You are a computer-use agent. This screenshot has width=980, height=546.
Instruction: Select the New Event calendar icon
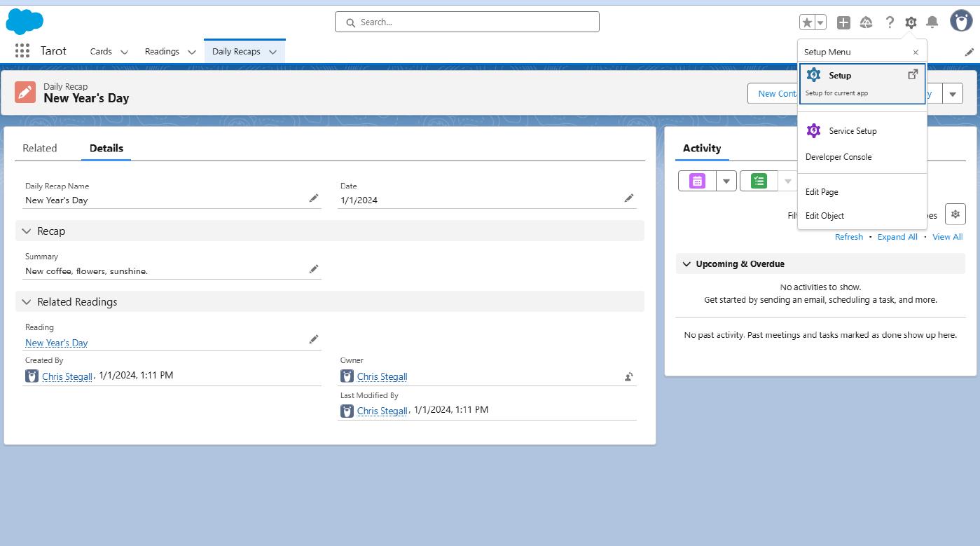tap(696, 180)
